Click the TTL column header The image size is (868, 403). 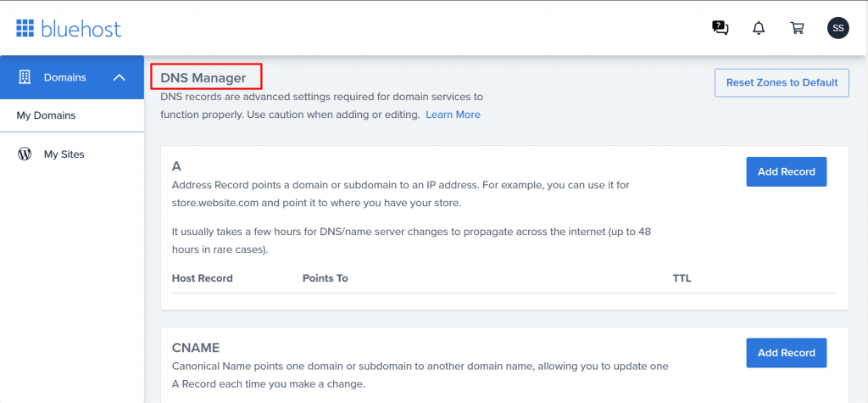click(682, 277)
